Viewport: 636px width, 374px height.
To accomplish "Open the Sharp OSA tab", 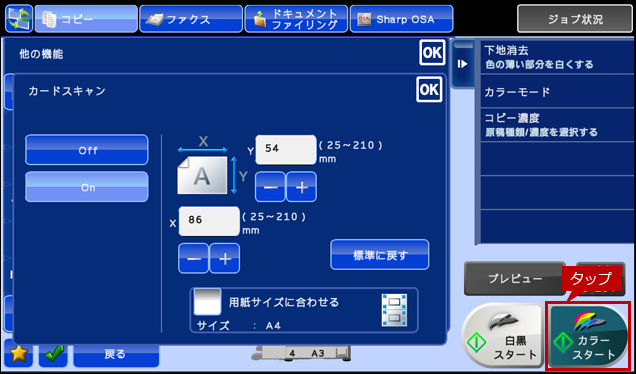I will click(401, 19).
